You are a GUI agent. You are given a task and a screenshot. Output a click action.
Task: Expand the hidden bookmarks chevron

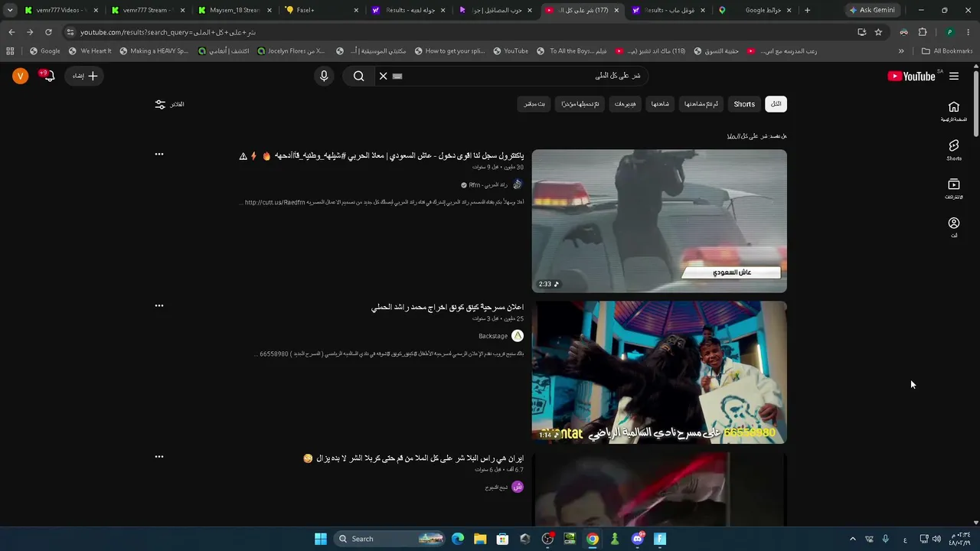901,51
